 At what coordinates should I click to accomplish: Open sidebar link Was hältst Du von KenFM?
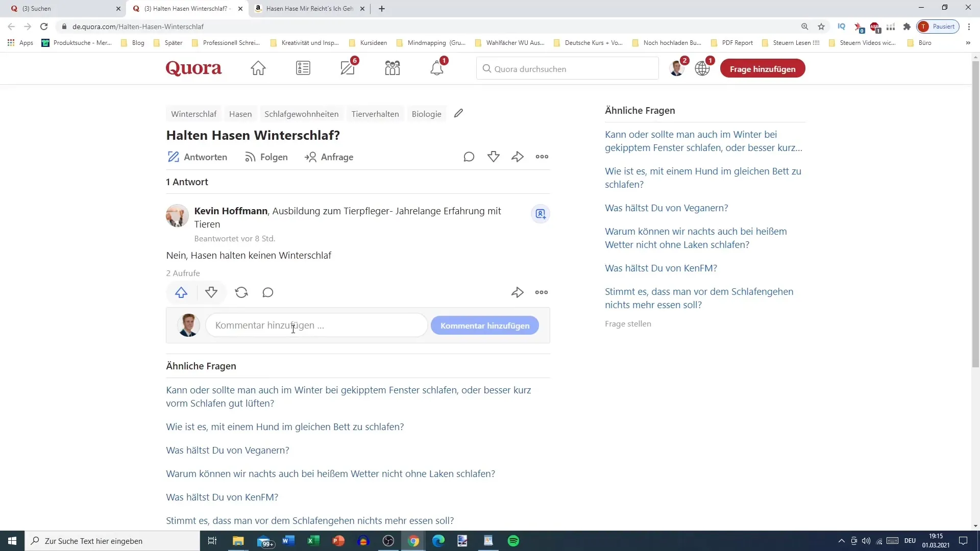click(x=661, y=268)
